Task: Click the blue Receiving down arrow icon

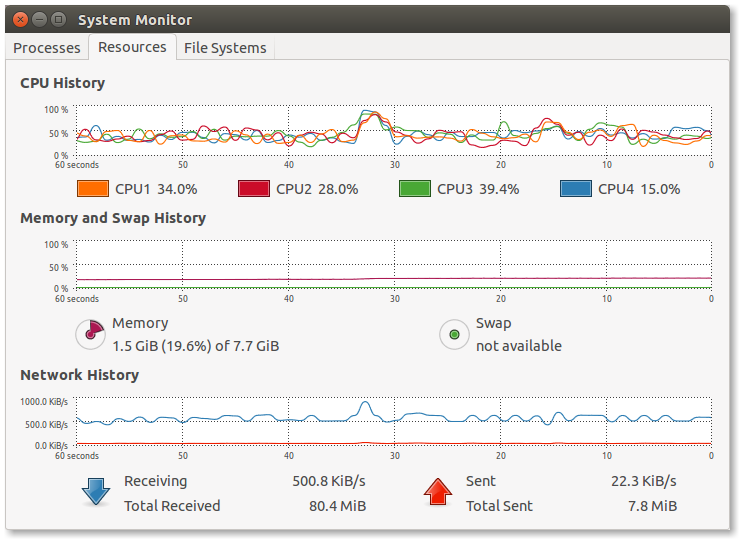Action: [96, 491]
